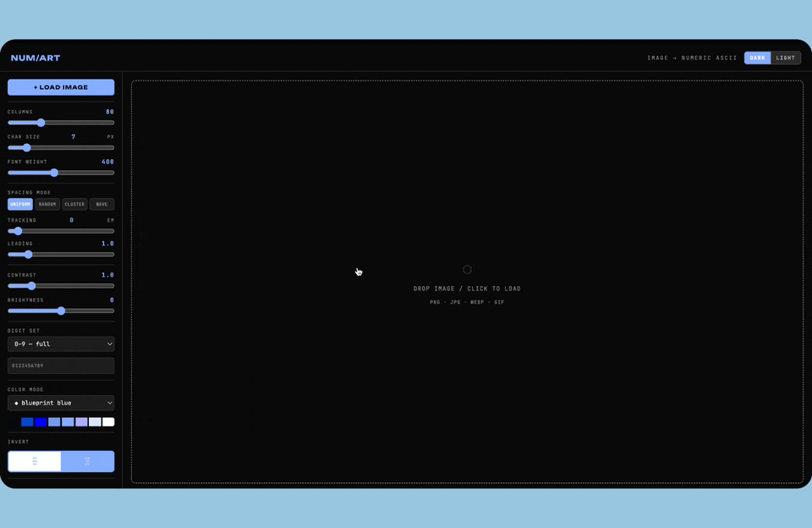Click the NUM/ART logo

click(36, 58)
